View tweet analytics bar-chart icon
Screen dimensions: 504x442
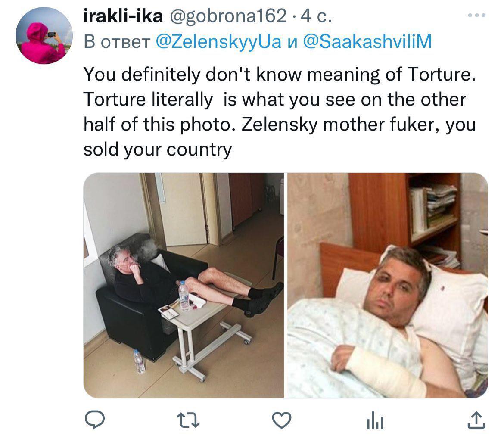coord(375,420)
